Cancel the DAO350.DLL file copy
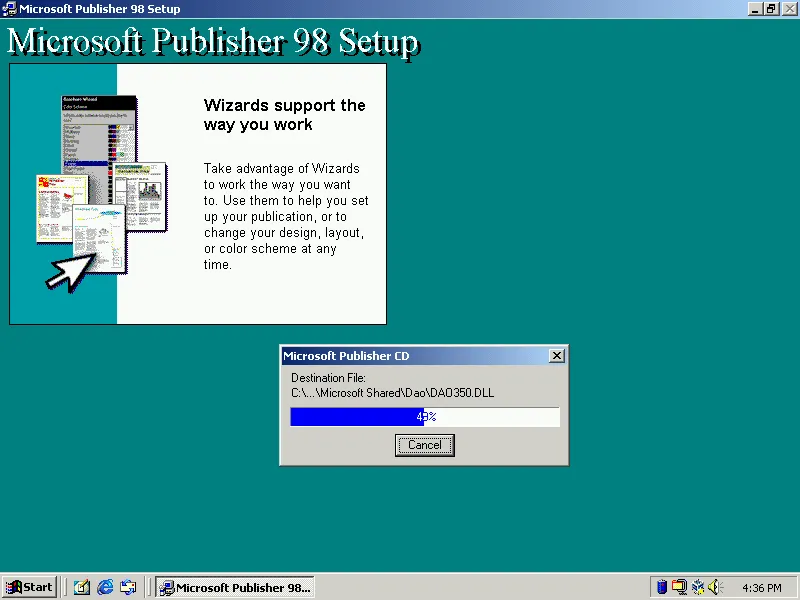Image resolution: width=800 pixels, height=600 pixels. (424, 445)
